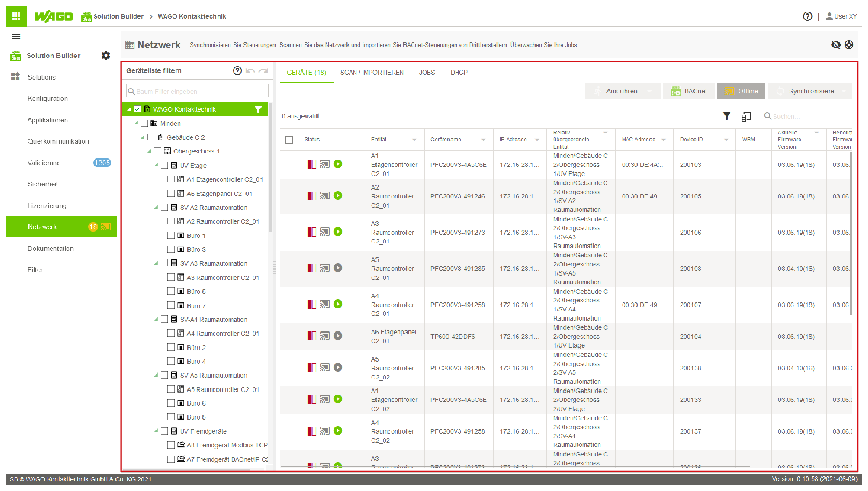The image size is (868, 491).
Task: Click the Netzwerk sidebar network icon
Action: click(x=106, y=227)
